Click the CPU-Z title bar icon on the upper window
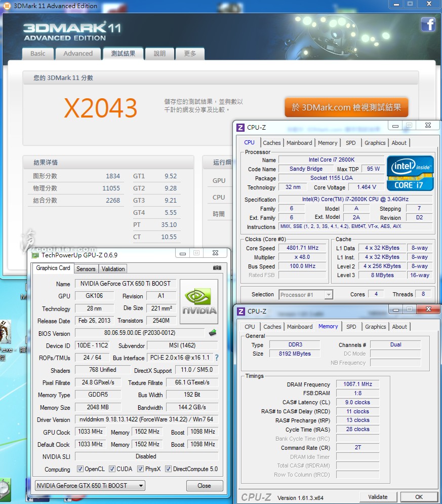The width and height of the screenshot is (442, 504). pos(240,128)
